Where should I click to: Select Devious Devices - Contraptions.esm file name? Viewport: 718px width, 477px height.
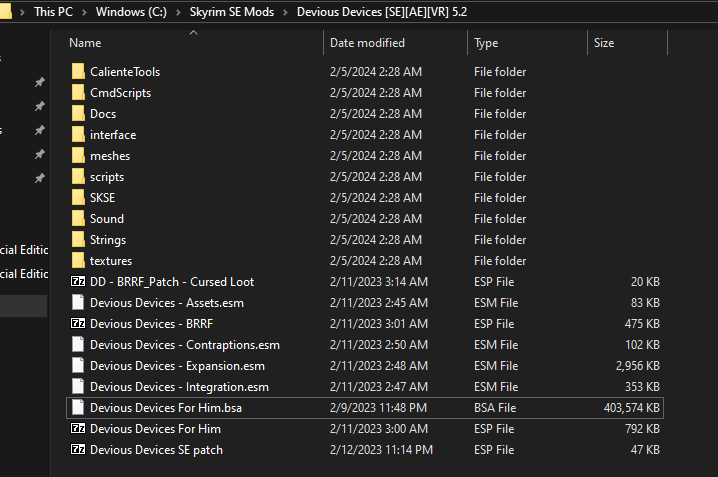click(x=185, y=345)
